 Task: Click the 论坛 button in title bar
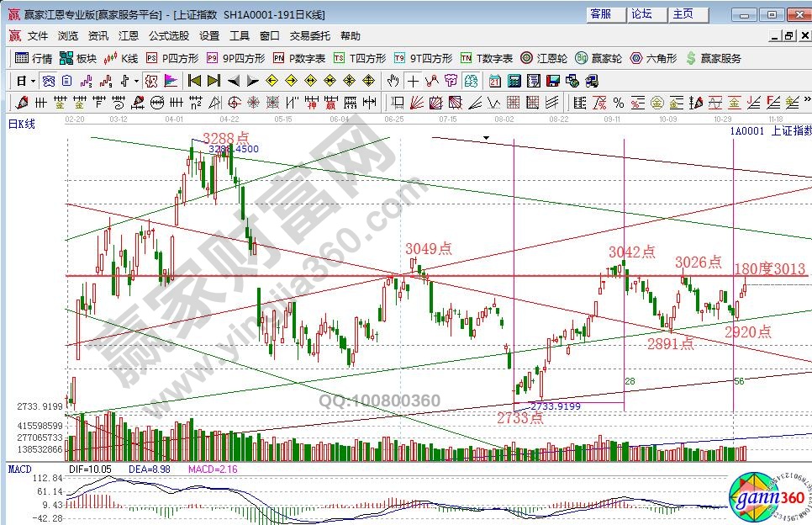[x=643, y=13]
